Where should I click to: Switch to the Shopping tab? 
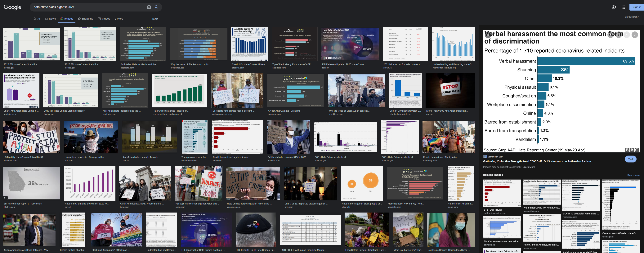pos(86,19)
